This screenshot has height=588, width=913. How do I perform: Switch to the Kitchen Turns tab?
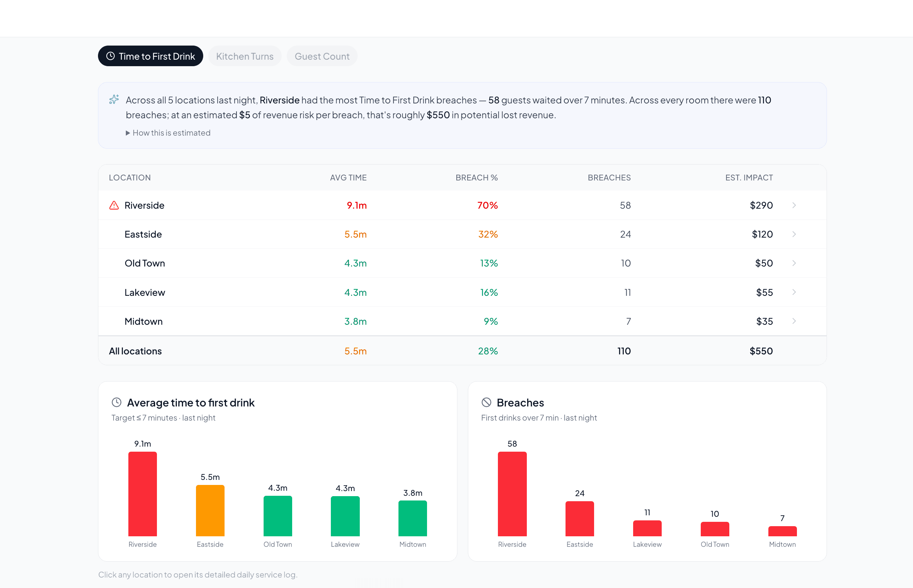[245, 56]
